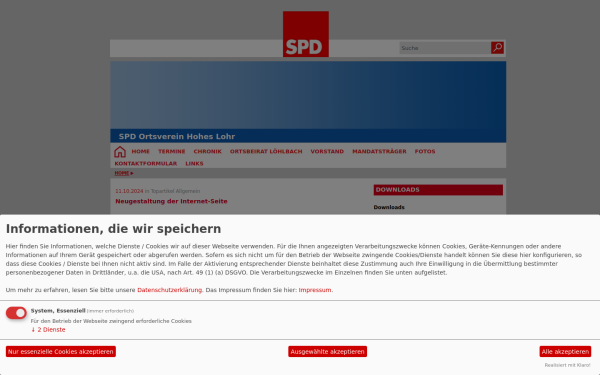Image resolution: width=600 pixels, height=375 pixels.
Task: Focus the Suche search field
Action: (x=445, y=48)
